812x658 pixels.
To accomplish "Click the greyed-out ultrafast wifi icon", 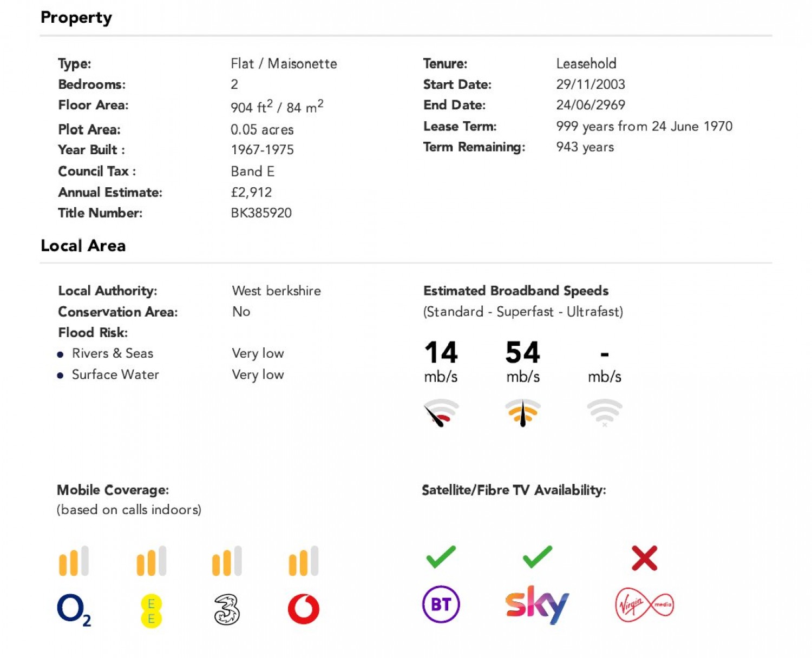I will tap(605, 413).
